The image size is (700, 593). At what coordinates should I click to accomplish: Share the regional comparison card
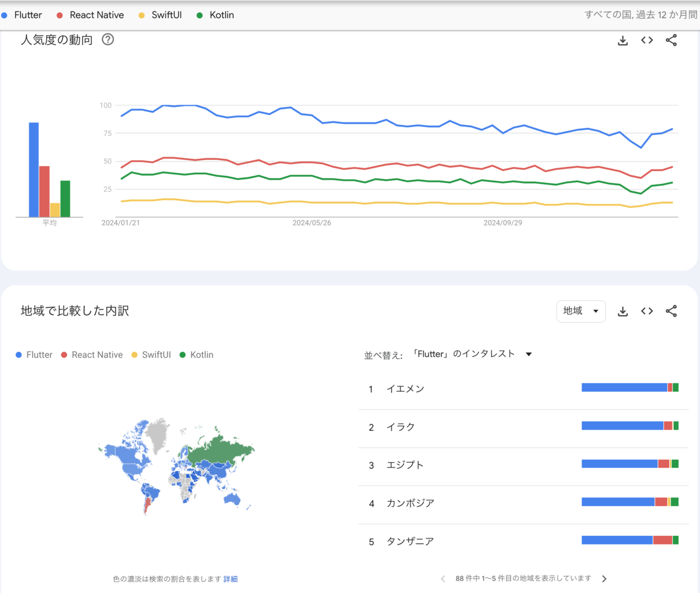(x=671, y=311)
